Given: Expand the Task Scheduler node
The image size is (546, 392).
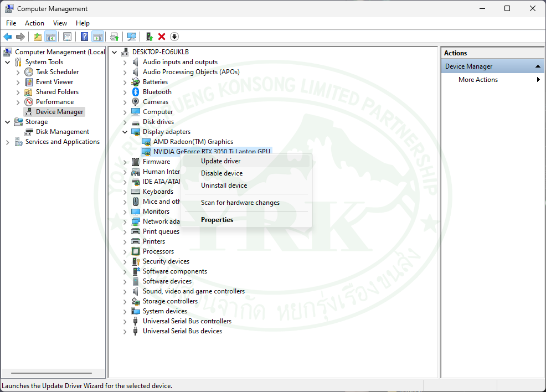Looking at the screenshot, I should tap(18, 73).
